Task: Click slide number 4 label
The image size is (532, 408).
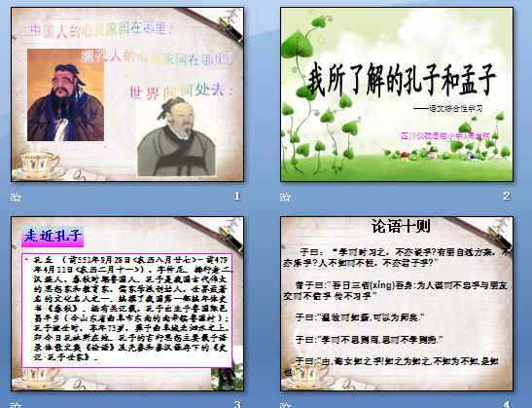Action: pyautogui.click(x=507, y=404)
